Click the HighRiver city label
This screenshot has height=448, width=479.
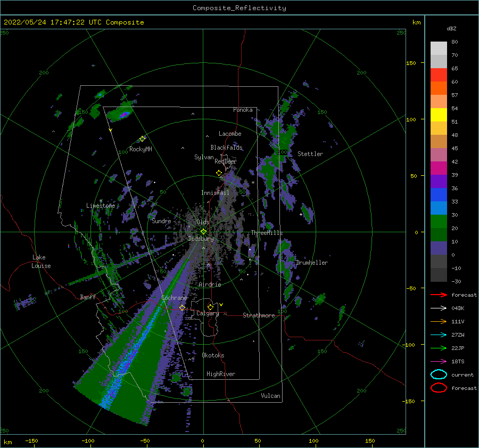221,374
